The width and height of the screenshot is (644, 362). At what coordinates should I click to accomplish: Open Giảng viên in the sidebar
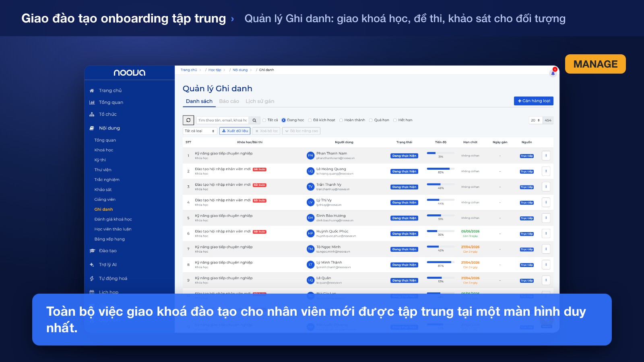[105, 200]
